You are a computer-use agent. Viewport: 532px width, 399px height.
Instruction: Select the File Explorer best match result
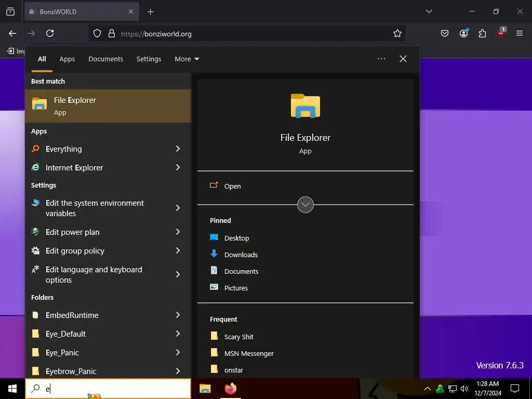pos(108,106)
